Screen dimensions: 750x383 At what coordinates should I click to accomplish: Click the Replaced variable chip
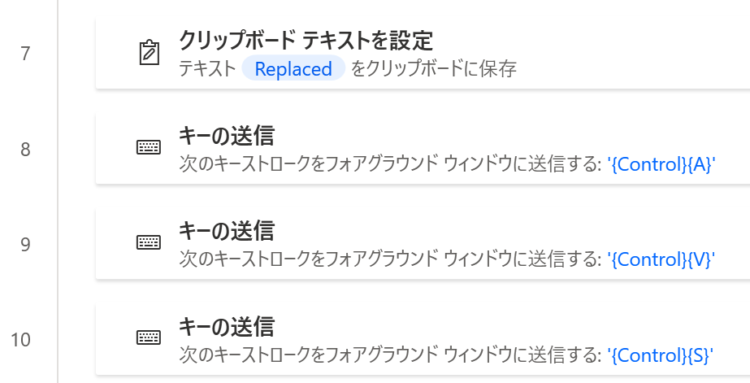point(293,68)
